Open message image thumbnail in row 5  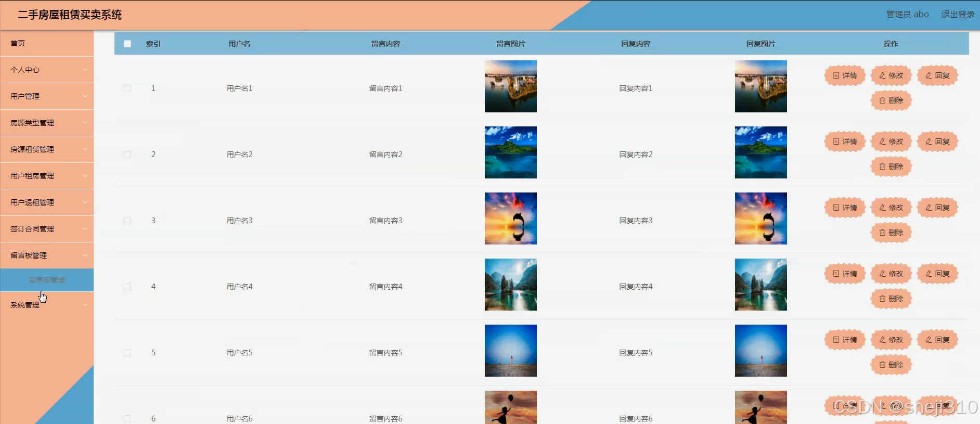[x=511, y=351]
